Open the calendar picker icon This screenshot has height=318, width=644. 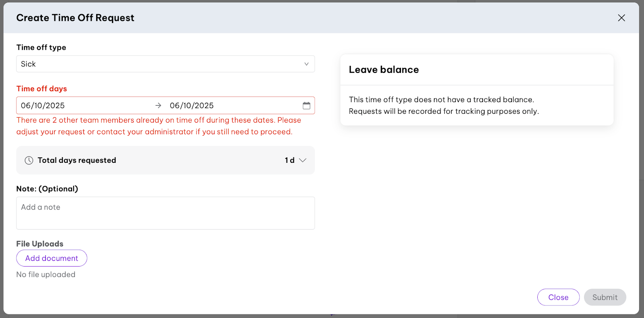click(306, 105)
